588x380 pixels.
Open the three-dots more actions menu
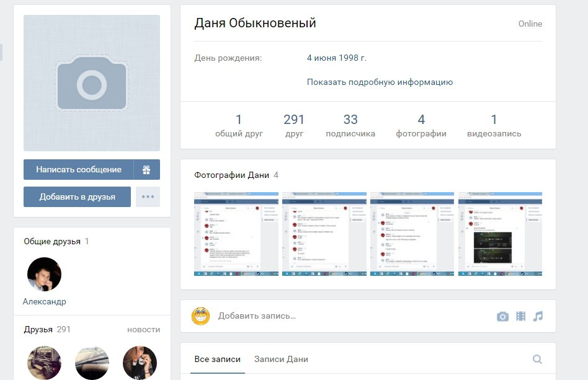pos(148,197)
